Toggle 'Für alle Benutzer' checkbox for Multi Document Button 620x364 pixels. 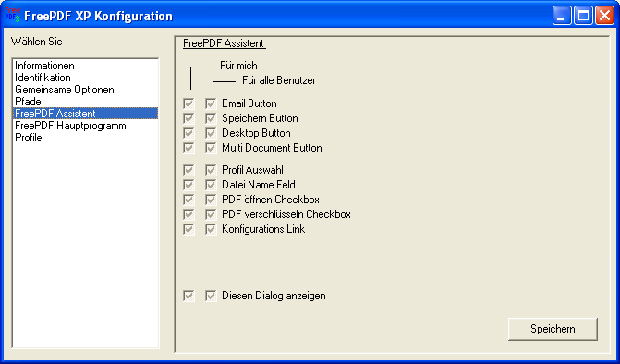(212, 148)
